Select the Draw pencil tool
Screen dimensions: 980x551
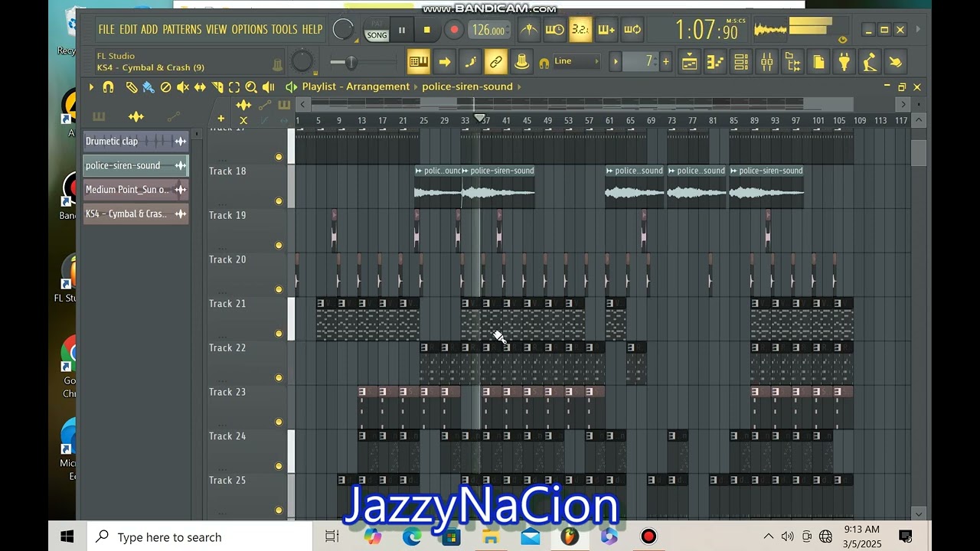coord(132,87)
